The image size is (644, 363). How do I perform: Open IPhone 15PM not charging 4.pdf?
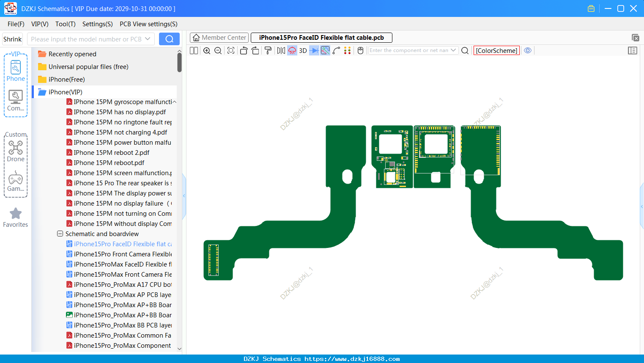[120, 132]
